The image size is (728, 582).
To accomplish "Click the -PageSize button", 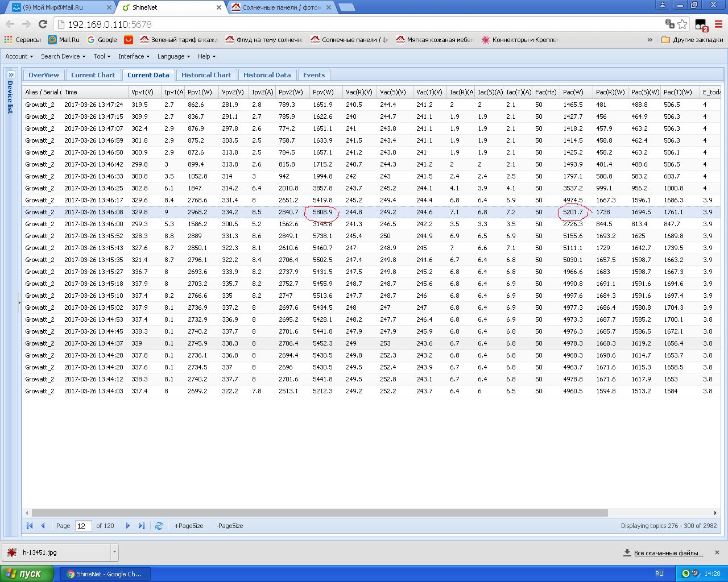I will tap(230, 526).
